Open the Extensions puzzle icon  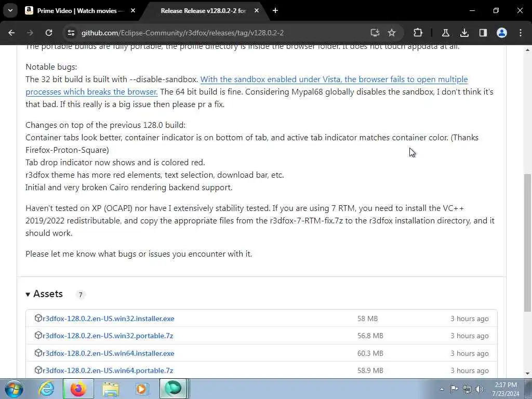[418, 33]
